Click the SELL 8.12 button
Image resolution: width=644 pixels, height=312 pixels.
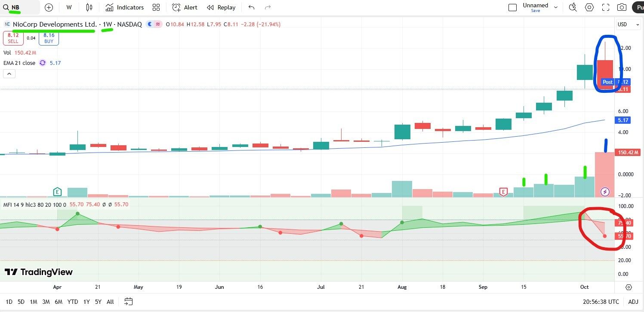(13, 38)
